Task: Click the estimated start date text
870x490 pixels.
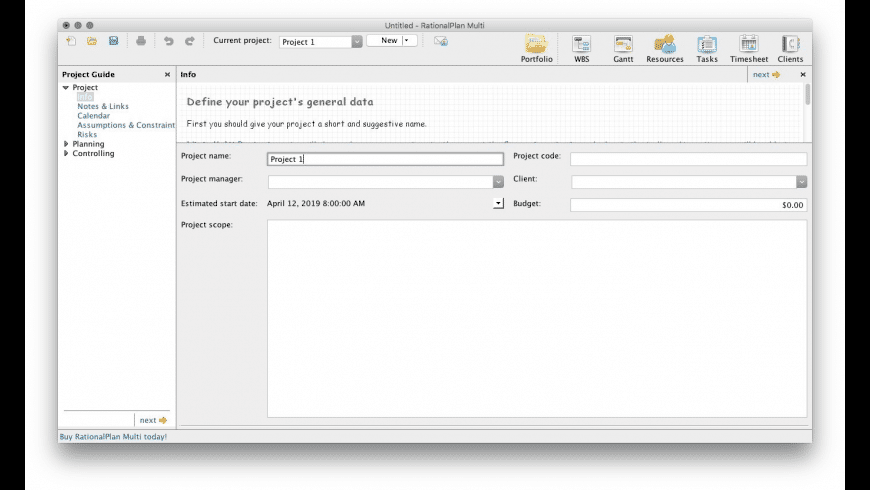Action: click(x=316, y=204)
